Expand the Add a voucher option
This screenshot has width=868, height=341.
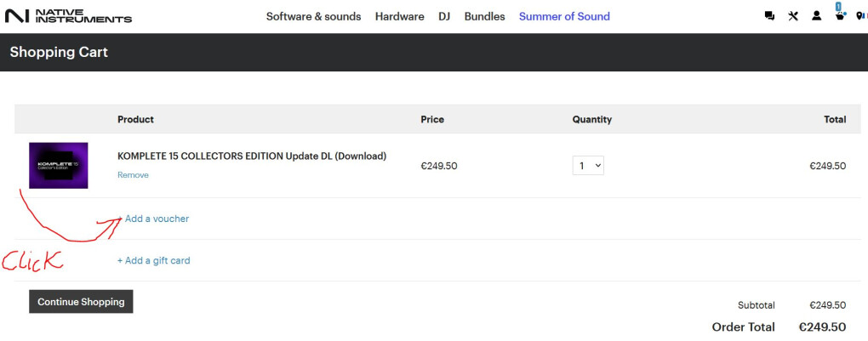pyautogui.click(x=153, y=219)
